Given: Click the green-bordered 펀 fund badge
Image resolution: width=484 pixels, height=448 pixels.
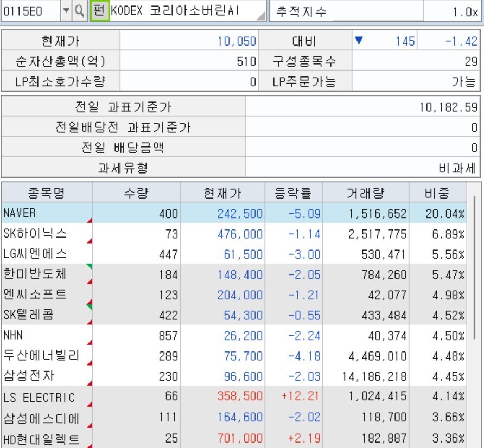Looking at the screenshot, I should click(x=99, y=10).
